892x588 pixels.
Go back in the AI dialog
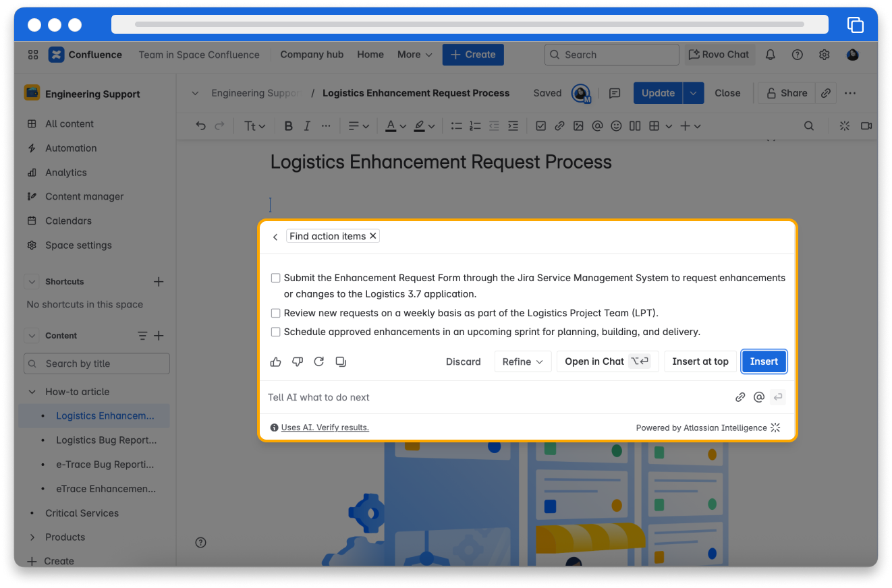pos(275,237)
